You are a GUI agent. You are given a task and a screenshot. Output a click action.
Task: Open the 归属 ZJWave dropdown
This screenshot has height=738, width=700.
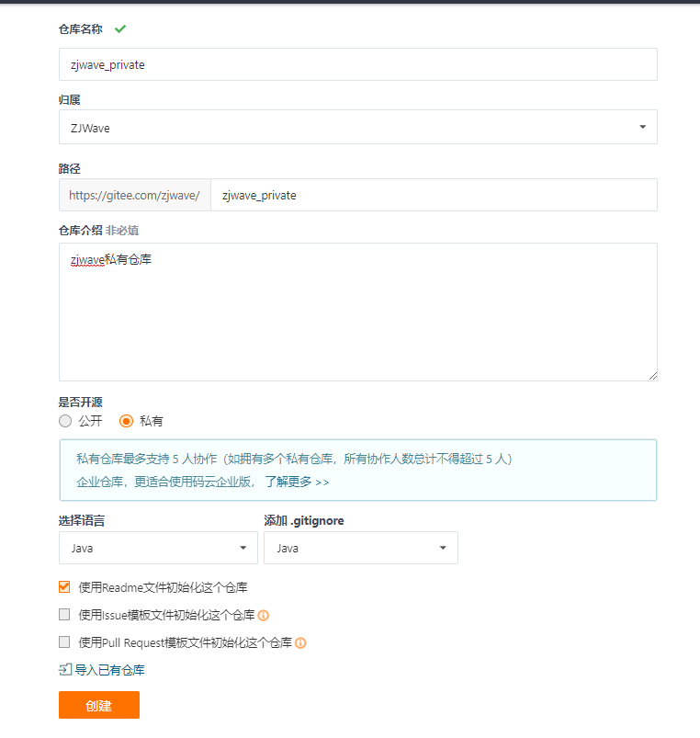(x=357, y=128)
